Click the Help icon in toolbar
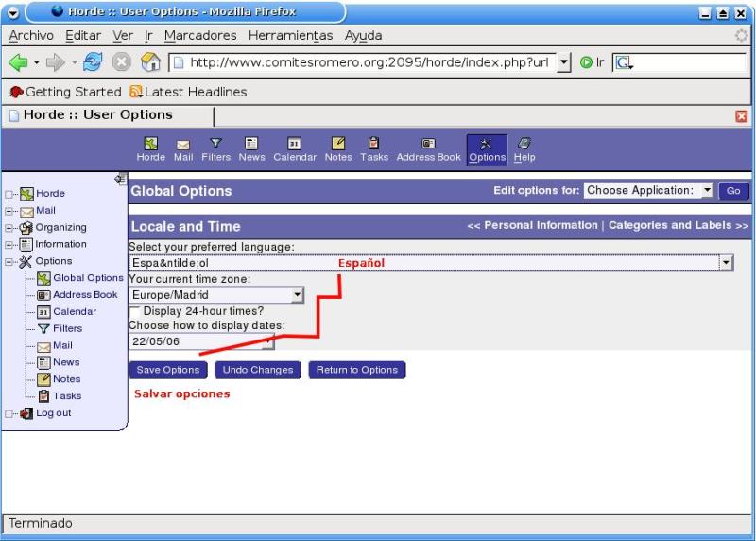 524,148
